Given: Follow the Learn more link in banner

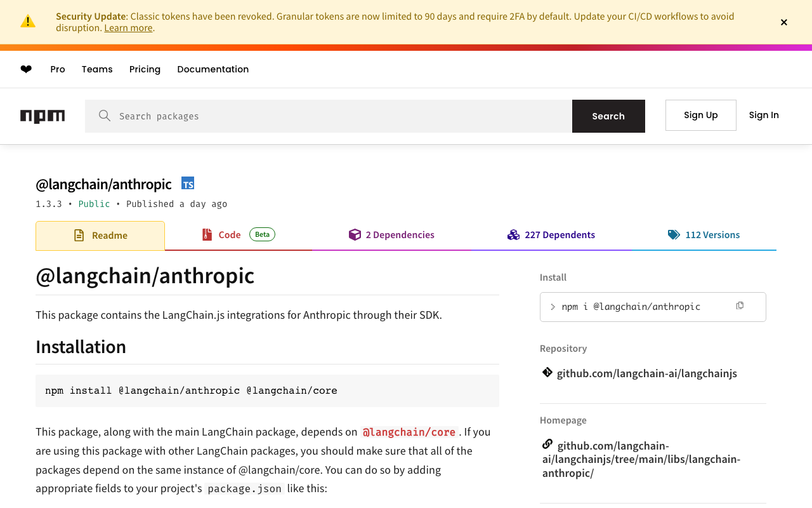Looking at the screenshot, I should [x=128, y=28].
